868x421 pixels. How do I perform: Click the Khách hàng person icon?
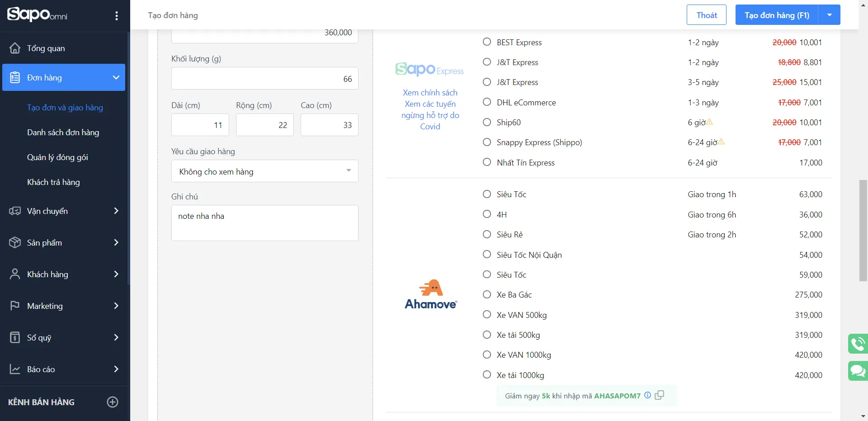tap(15, 274)
